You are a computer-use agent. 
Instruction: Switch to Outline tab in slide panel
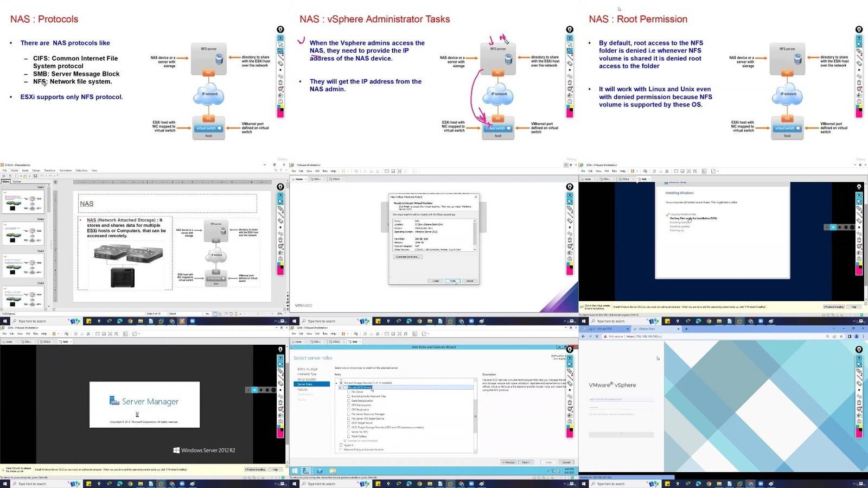(17, 182)
